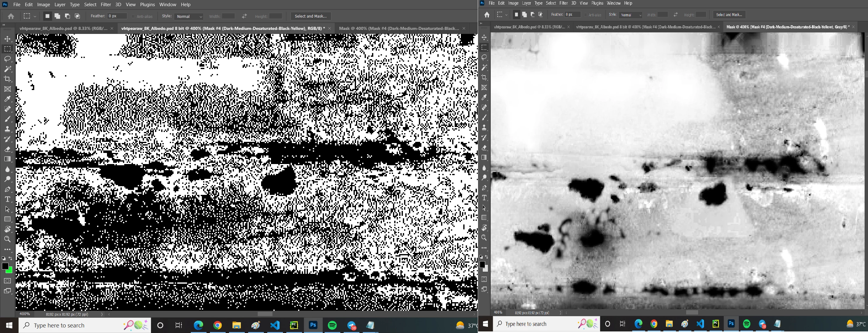This screenshot has height=333, width=868.
Task: Toggle Quick Mask mode in left window toolbar
Action: [x=7, y=281]
